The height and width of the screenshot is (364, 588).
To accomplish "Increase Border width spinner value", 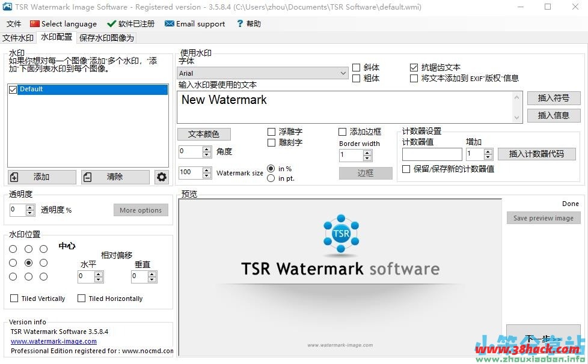I will tap(367, 153).
